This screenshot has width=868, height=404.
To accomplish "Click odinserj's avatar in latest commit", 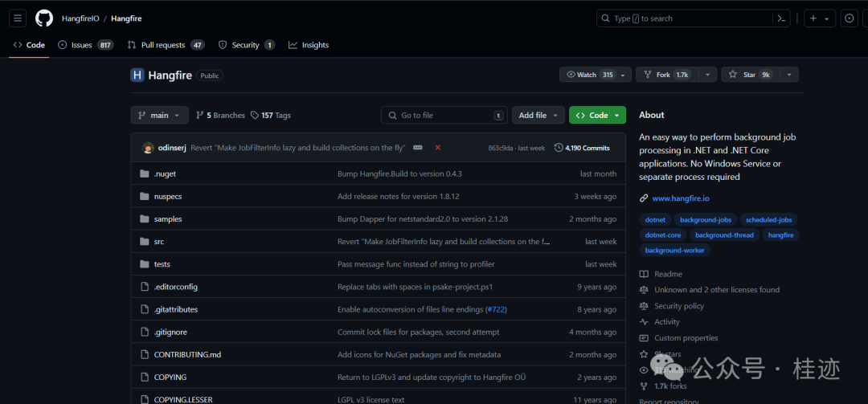I will [148, 148].
